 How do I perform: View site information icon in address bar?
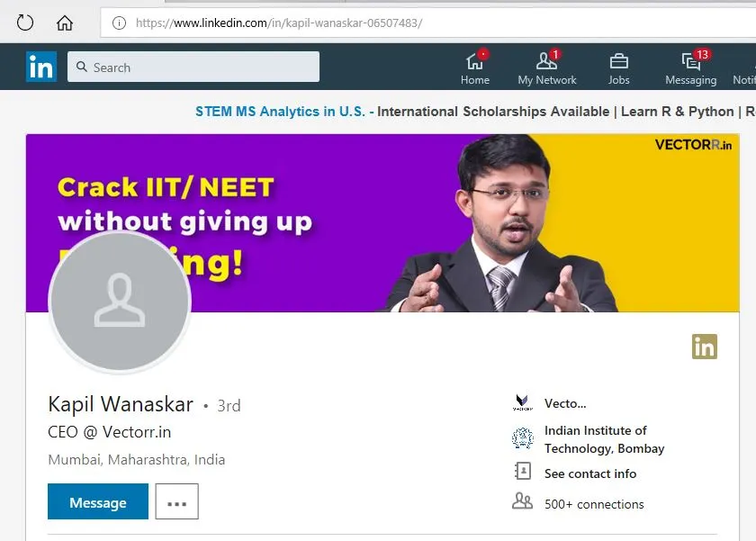(119, 23)
